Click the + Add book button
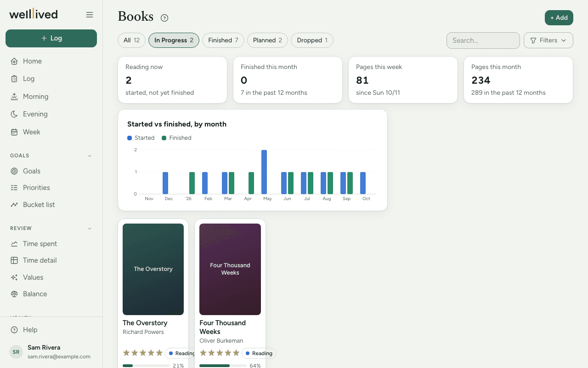 (x=559, y=17)
